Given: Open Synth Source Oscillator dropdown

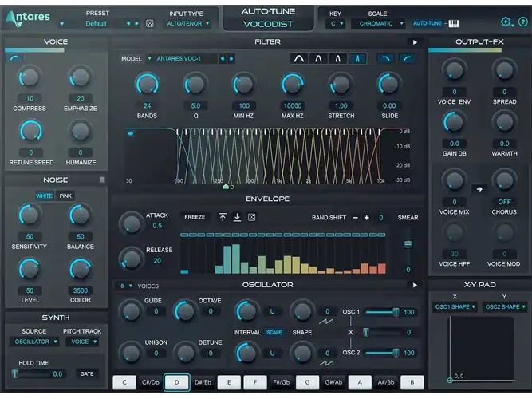Looking at the screenshot, I should point(34,342).
